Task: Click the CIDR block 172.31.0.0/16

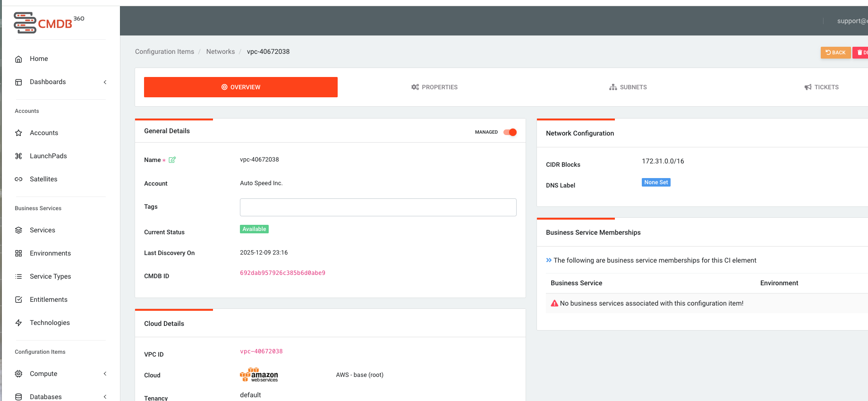Action: click(x=663, y=161)
